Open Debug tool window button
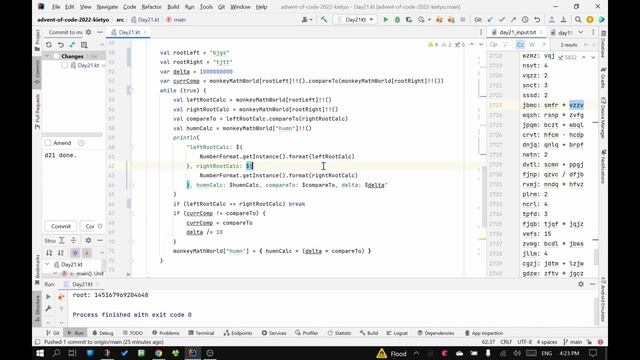 [103, 333]
